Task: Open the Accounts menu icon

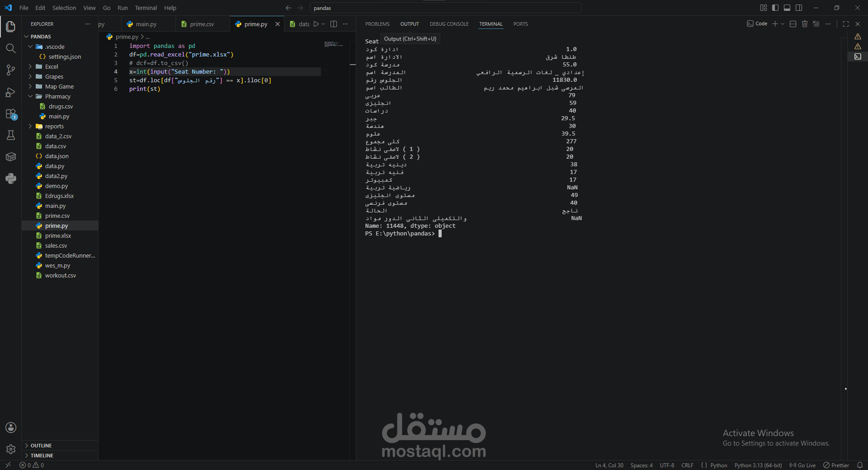Action: (x=11, y=428)
